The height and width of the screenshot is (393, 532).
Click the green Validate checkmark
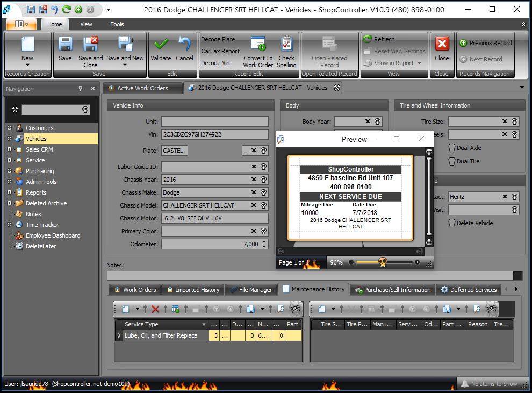(161, 44)
